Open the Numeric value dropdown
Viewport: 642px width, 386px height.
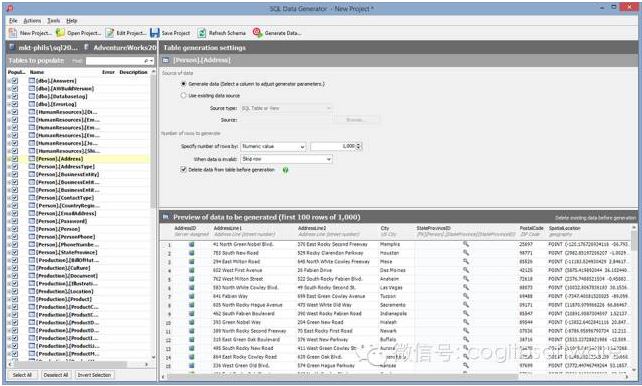(273, 146)
